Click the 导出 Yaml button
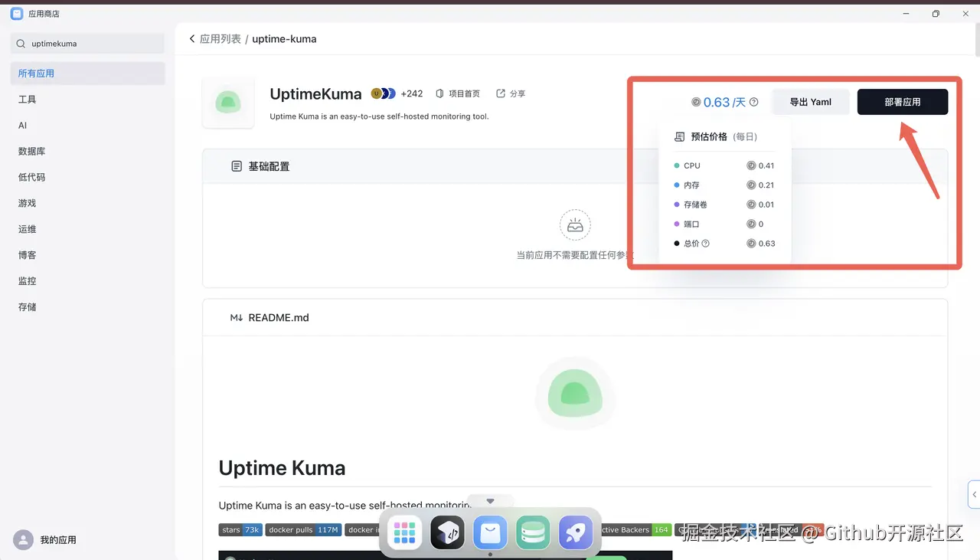 point(811,102)
